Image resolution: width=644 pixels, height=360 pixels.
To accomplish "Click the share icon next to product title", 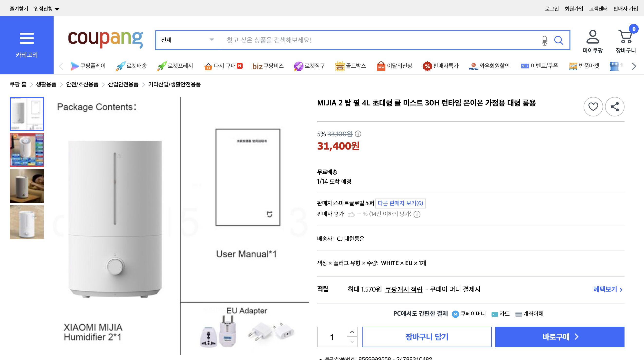I will (x=615, y=106).
